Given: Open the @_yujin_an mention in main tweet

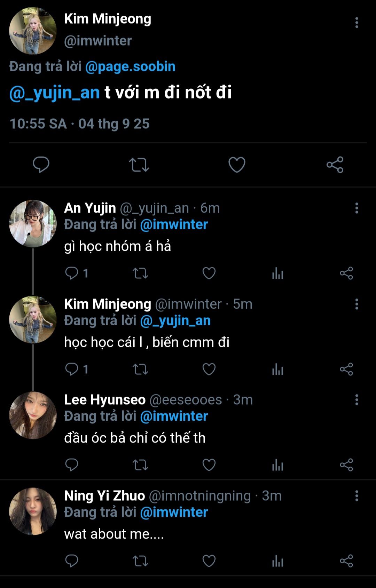Looking at the screenshot, I should click(55, 93).
